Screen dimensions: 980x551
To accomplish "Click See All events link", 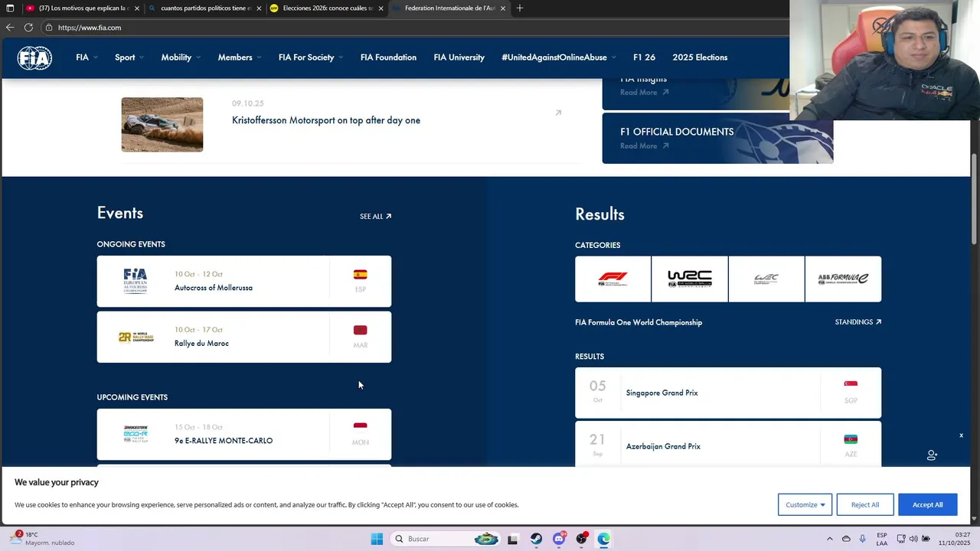I will click(375, 217).
